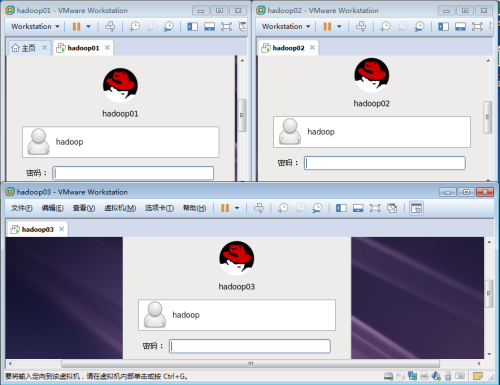Open snapshot manager in hadoop01 window

(169, 26)
